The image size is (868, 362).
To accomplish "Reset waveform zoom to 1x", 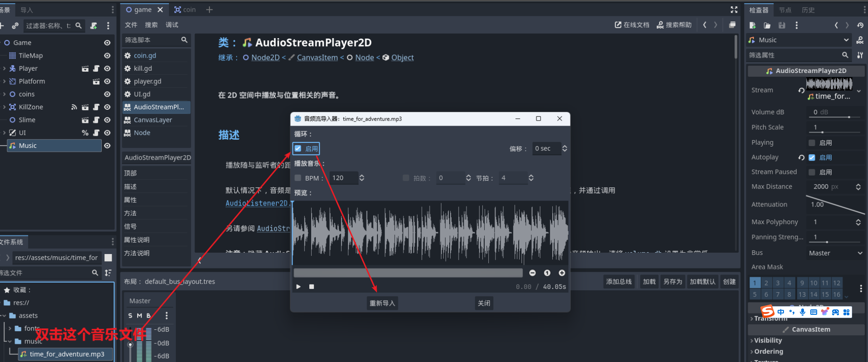I will (x=547, y=273).
